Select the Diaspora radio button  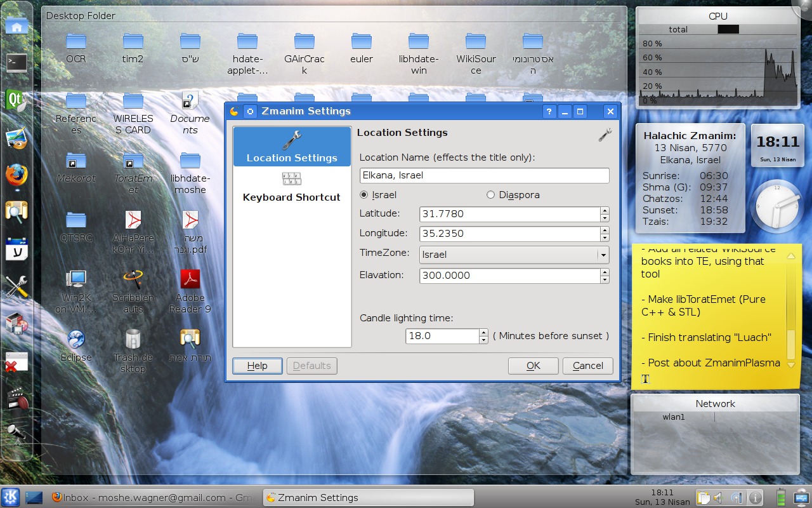(x=490, y=195)
